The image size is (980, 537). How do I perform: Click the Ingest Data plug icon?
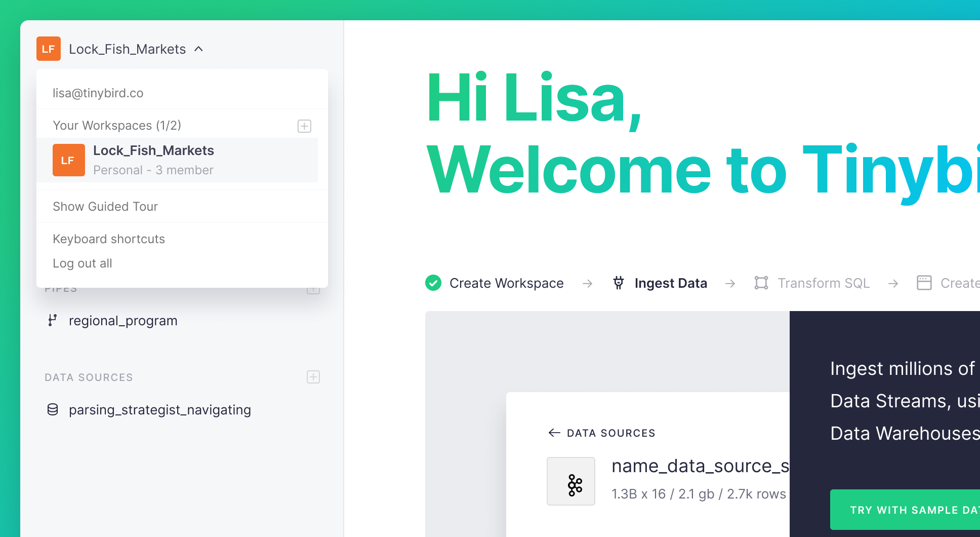(x=618, y=283)
